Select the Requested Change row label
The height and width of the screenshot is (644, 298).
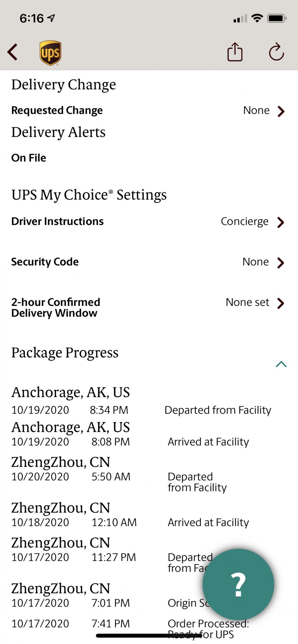coord(57,110)
